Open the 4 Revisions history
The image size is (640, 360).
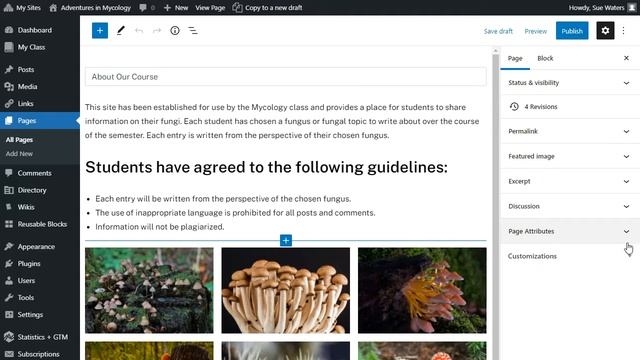(569, 107)
